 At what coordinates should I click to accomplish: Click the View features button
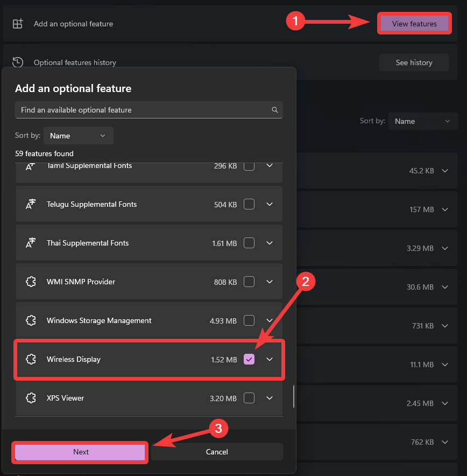pyautogui.click(x=414, y=24)
